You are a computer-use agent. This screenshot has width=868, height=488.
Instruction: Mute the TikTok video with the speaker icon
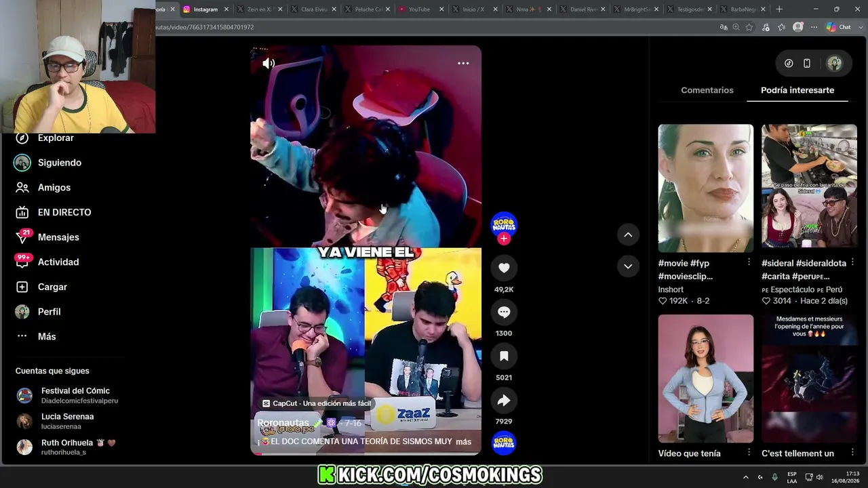(269, 63)
